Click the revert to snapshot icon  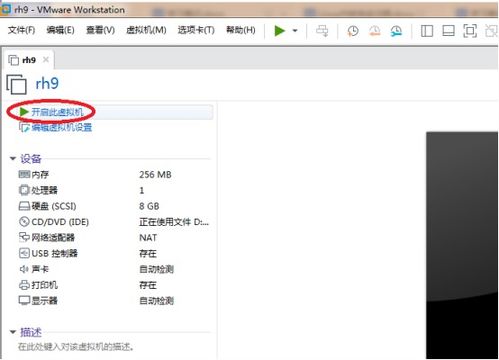375,31
